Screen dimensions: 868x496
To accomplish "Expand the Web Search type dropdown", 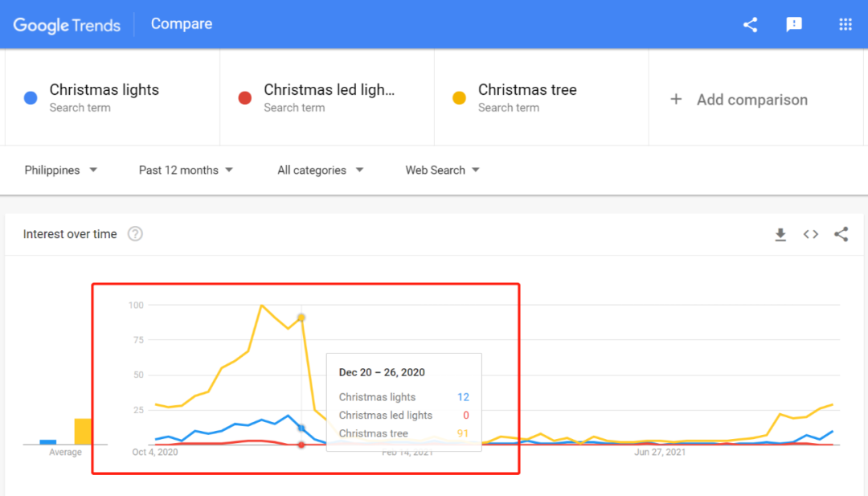I will point(442,170).
